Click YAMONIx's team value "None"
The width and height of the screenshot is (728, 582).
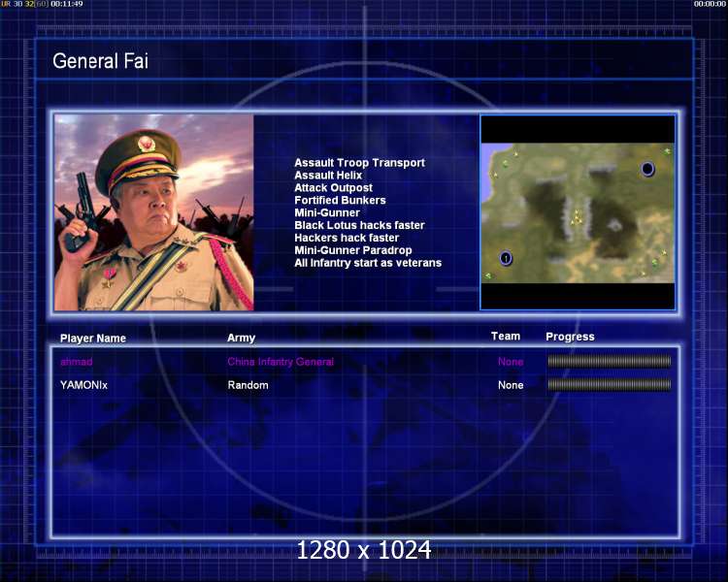point(511,385)
